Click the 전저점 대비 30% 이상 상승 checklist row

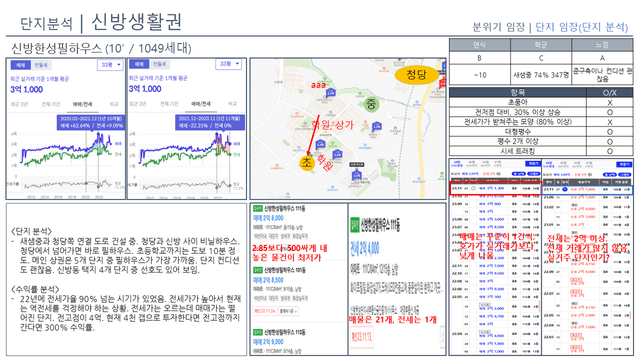point(541,112)
